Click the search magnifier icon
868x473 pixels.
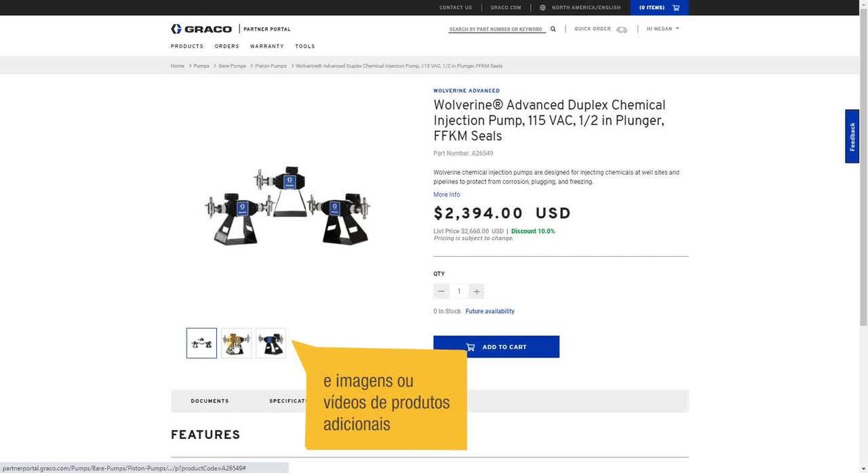pyautogui.click(x=553, y=29)
